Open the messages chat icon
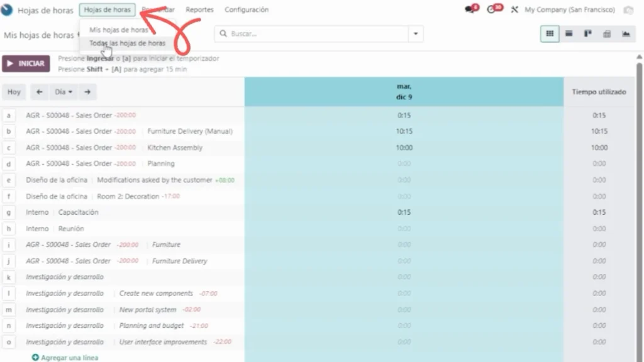 469,9
